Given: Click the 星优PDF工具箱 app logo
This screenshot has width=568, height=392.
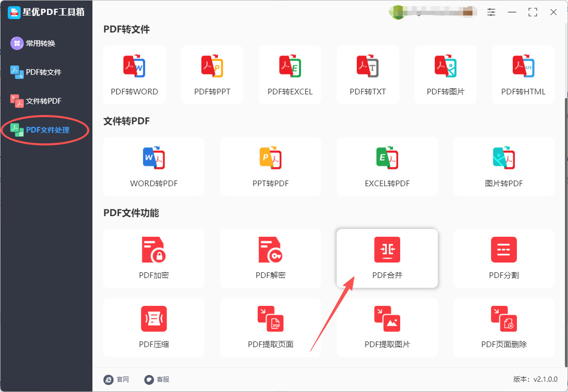Looking at the screenshot, I should point(14,12).
